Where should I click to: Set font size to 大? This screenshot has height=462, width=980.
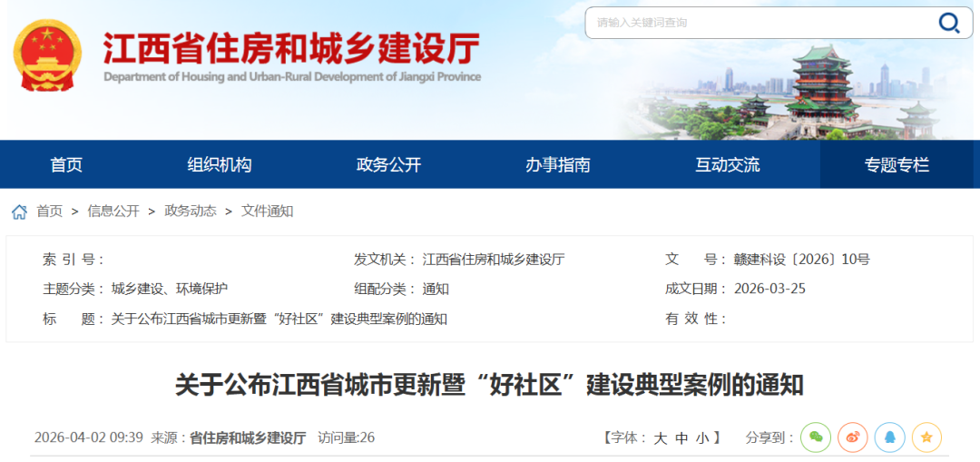660,438
